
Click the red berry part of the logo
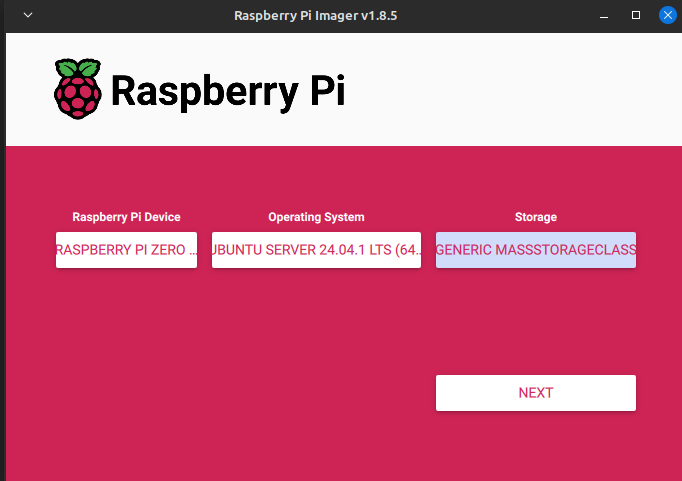point(78,98)
